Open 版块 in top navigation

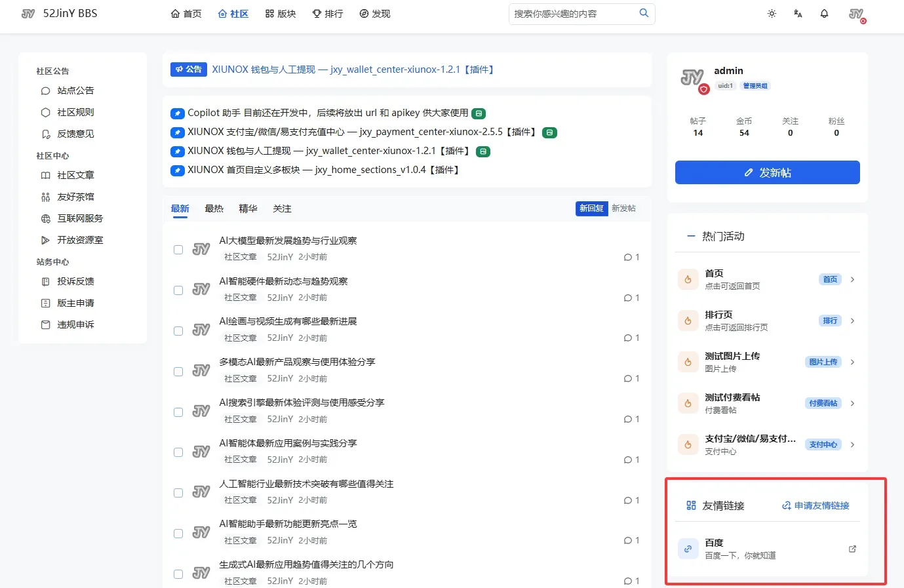[x=281, y=14]
